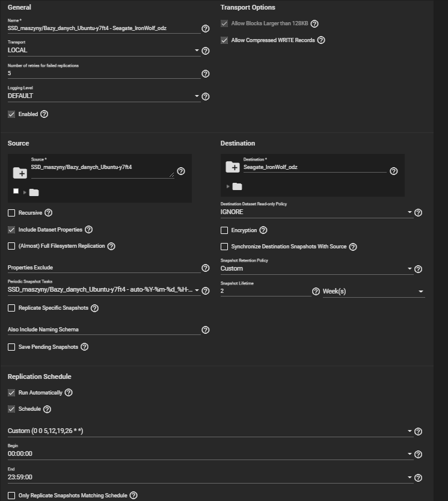Check Save Pending Snapshots
The height and width of the screenshot is (501, 448).
11,347
